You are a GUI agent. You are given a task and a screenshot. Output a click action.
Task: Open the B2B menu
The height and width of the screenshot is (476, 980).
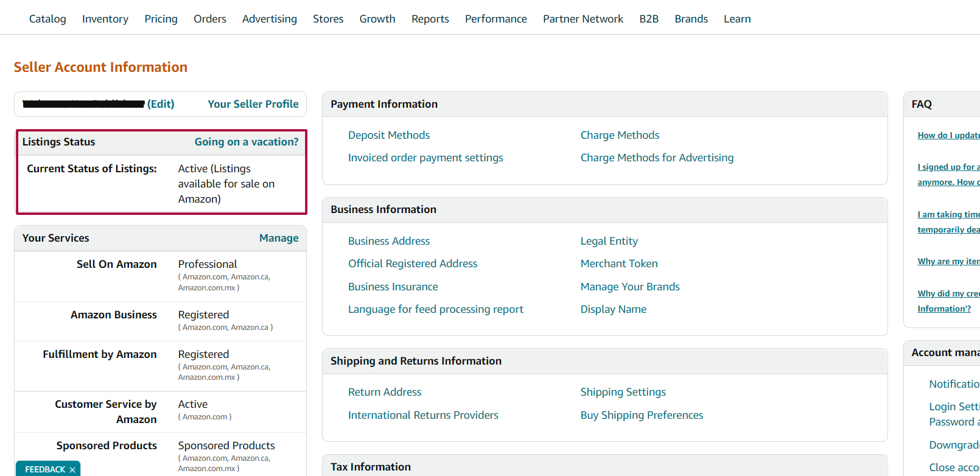tap(649, 19)
